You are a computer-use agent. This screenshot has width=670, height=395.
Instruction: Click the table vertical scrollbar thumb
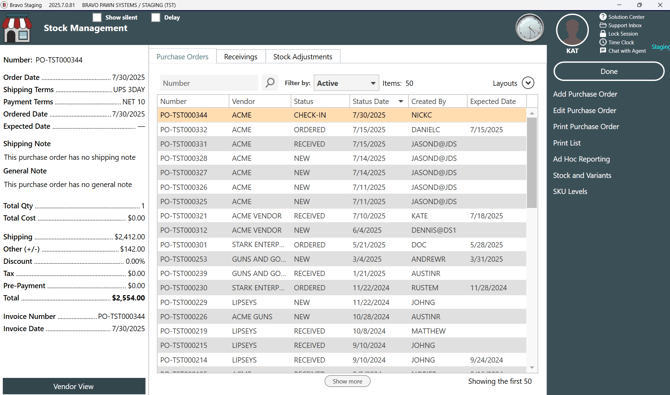click(x=532, y=162)
